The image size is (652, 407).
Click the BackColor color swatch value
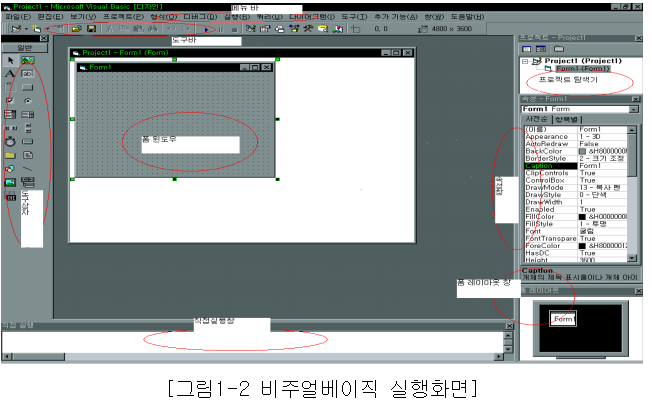coord(583,151)
